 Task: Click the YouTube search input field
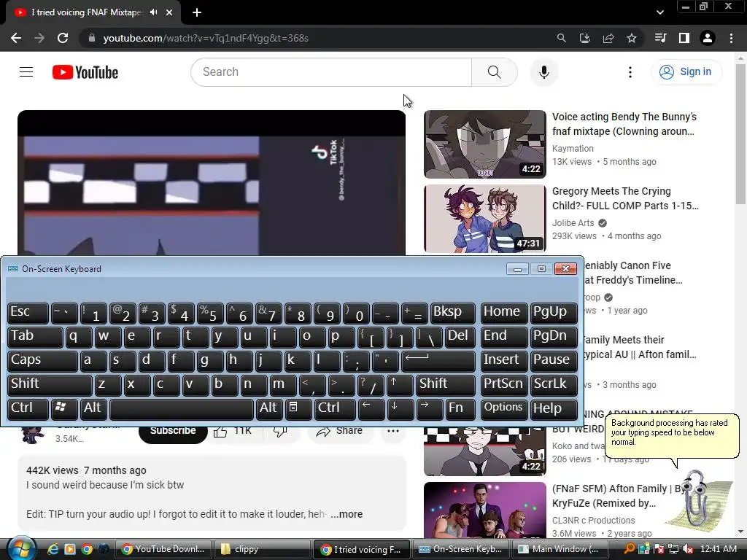pos(331,72)
